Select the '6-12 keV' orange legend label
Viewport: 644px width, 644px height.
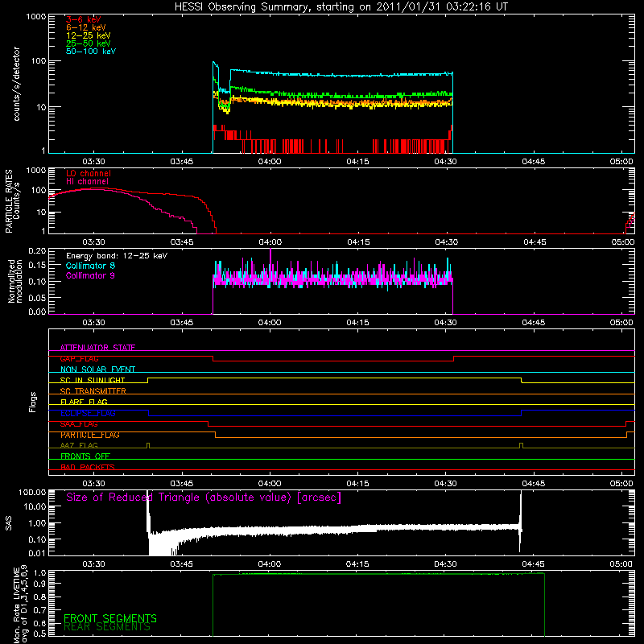click(86, 27)
